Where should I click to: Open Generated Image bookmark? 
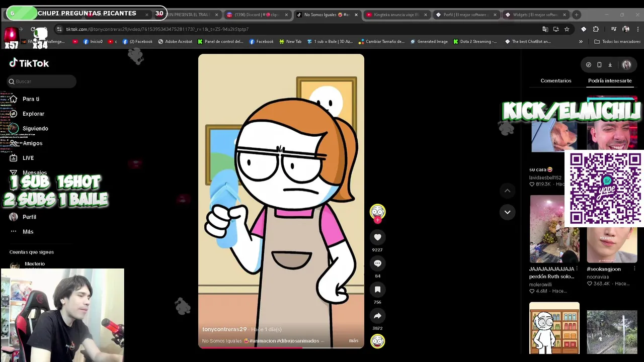pos(429,42)
